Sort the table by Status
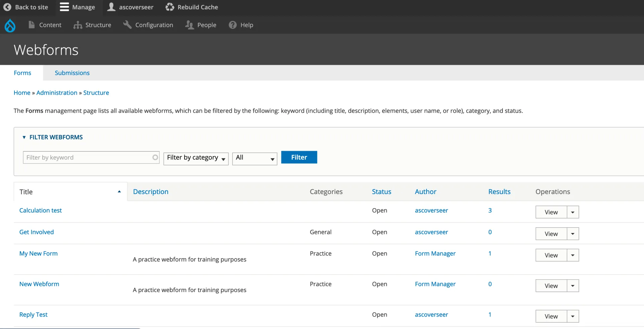 tap(381, 191)
